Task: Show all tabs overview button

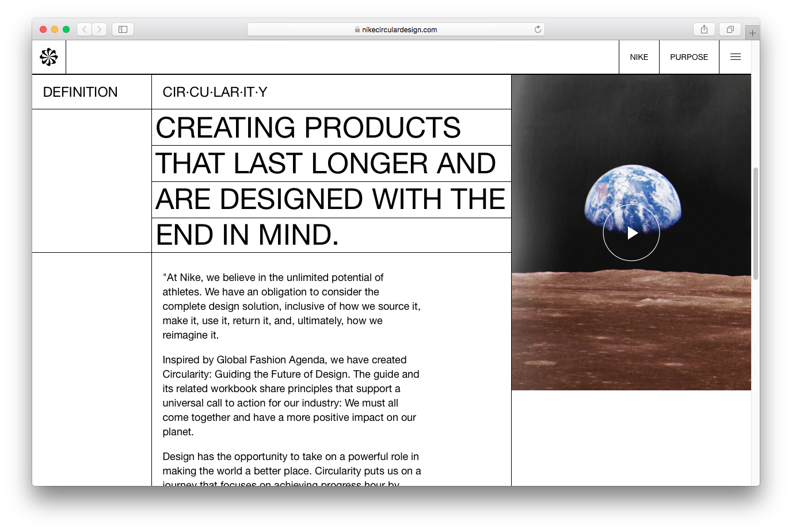Action: click(730, 29)
